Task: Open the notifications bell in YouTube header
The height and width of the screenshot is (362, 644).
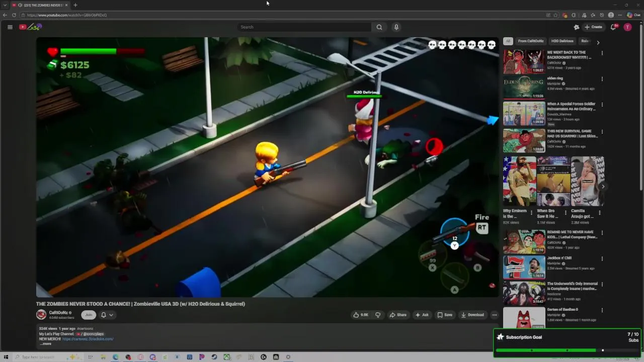Action: coord(613,27)
